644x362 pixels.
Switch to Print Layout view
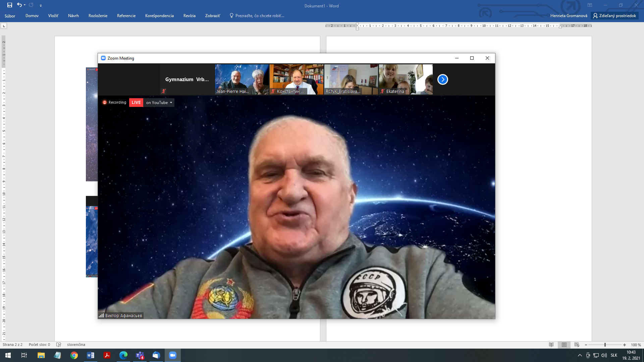[564, 345]
